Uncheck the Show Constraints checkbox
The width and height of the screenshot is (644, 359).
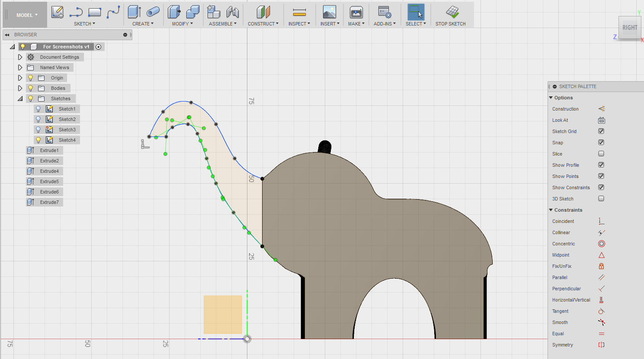pyautogui.click(x=601, y=187)
